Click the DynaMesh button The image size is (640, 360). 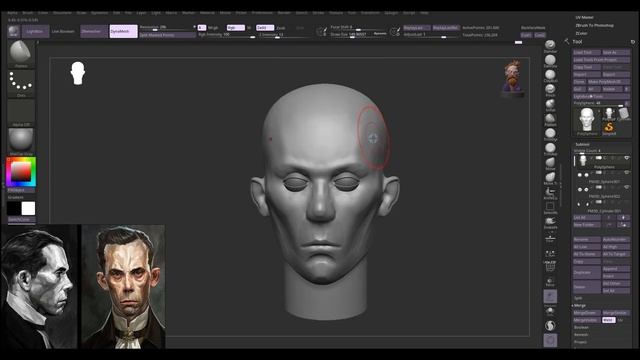click(x=124, y=31)
